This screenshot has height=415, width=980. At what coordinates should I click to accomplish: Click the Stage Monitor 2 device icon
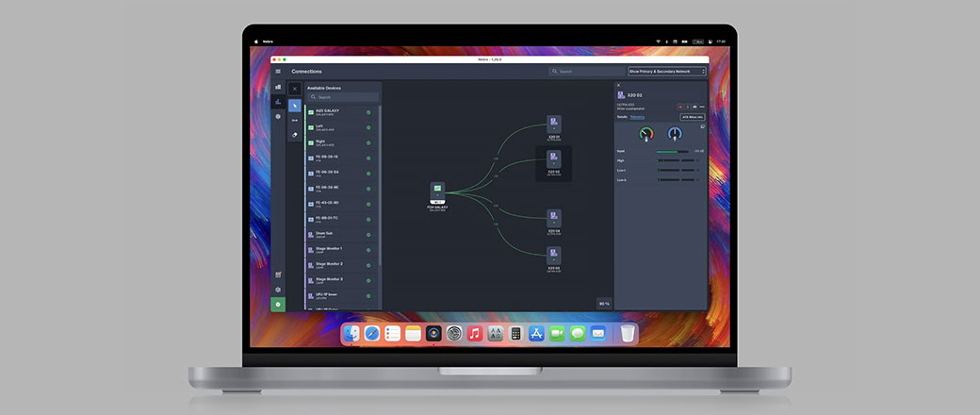311,265
